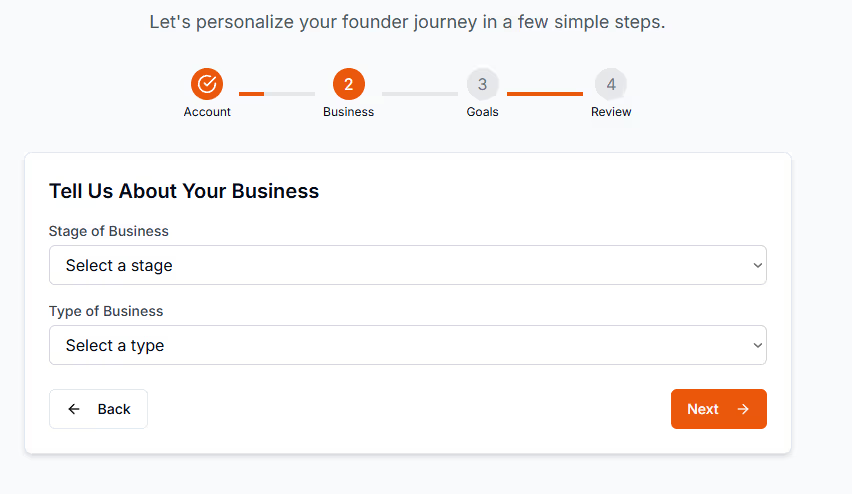Click the completed Account checkmark icon
This screenshot has height=494, width=852.
tap(206, 84)
